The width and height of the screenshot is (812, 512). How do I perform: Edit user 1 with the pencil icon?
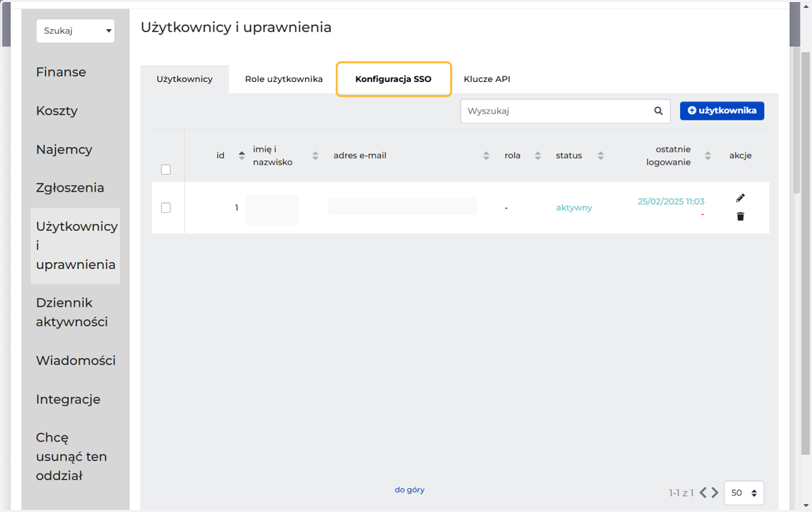click(740, 198)
